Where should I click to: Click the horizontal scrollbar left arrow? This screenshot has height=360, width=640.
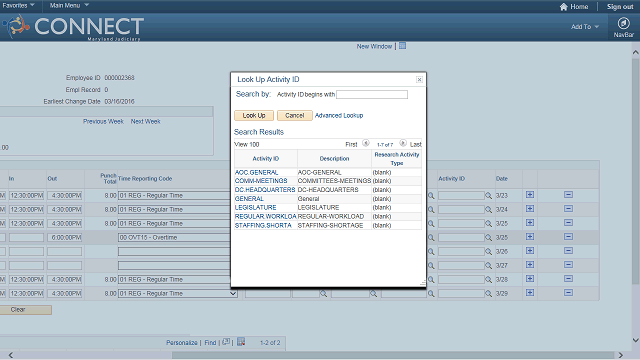coord(11,355)
